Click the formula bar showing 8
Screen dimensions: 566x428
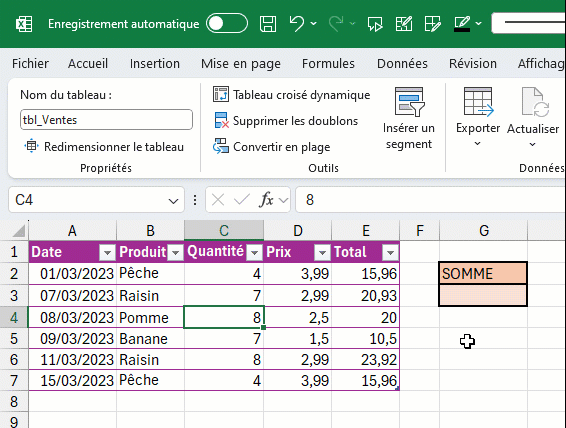coord(431,200)
